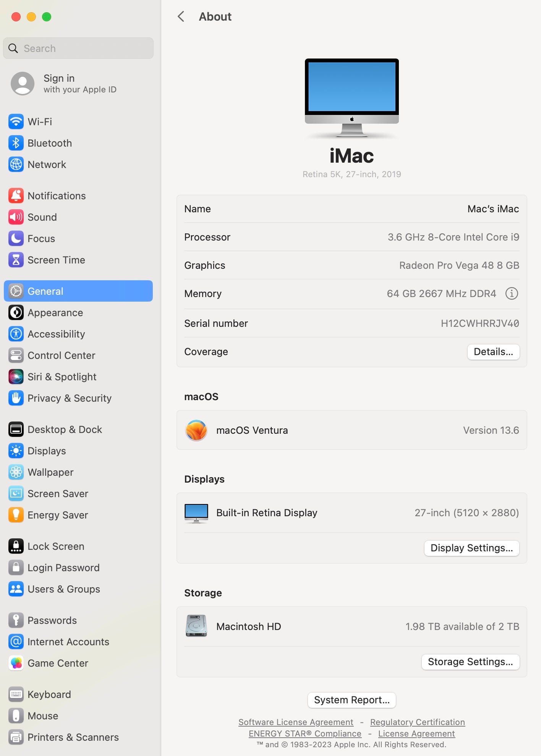The height and width of the screenshot is (756, 541).
Task: Click the iMac computer image
Action: 351,98
